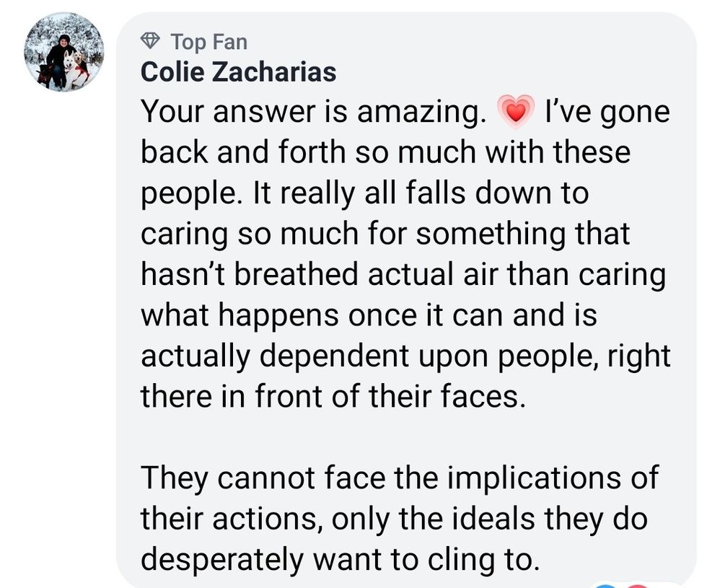Click the "Top Fan" badge label
This screenshot has height=588, width=707.
tap(209, 42)
